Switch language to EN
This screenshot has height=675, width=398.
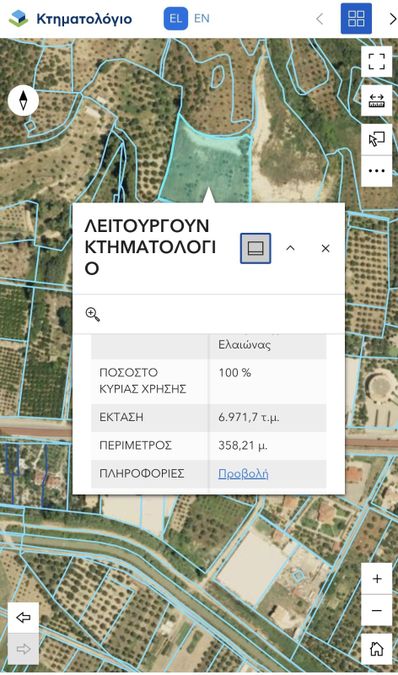(x=202, y=19)
